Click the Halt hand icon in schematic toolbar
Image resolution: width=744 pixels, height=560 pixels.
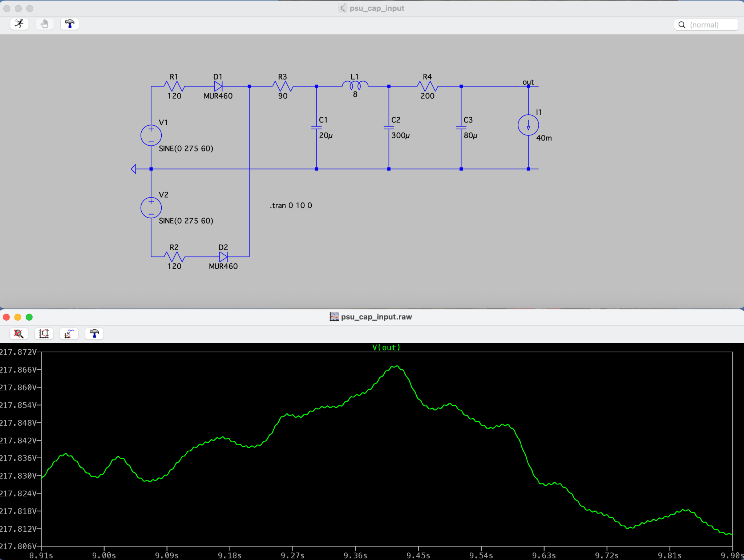[44, 24]
